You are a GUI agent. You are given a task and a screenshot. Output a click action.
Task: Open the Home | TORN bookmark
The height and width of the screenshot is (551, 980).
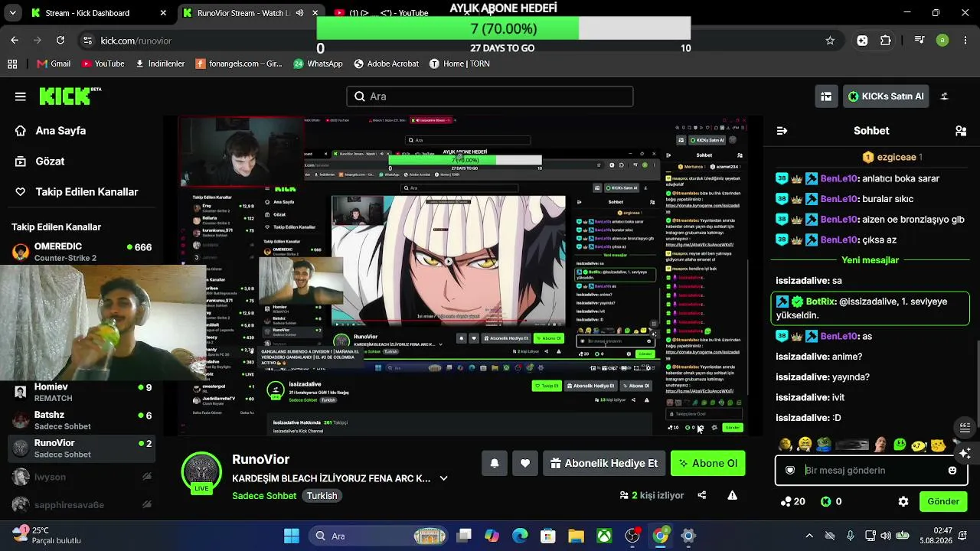pos(459,64)
